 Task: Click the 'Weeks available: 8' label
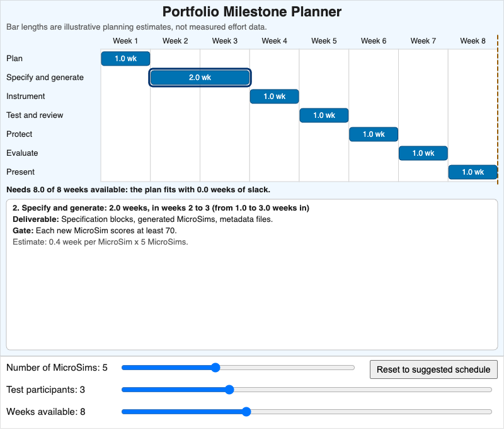45,412
